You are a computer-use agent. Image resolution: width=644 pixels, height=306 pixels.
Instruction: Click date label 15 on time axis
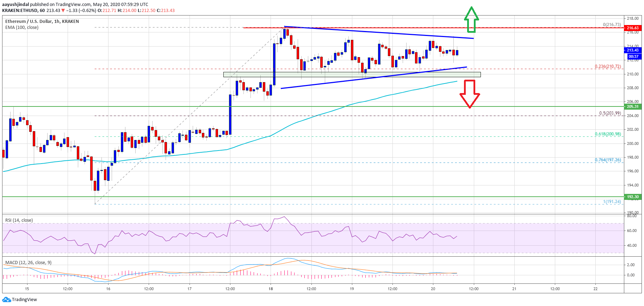(27, 289)
